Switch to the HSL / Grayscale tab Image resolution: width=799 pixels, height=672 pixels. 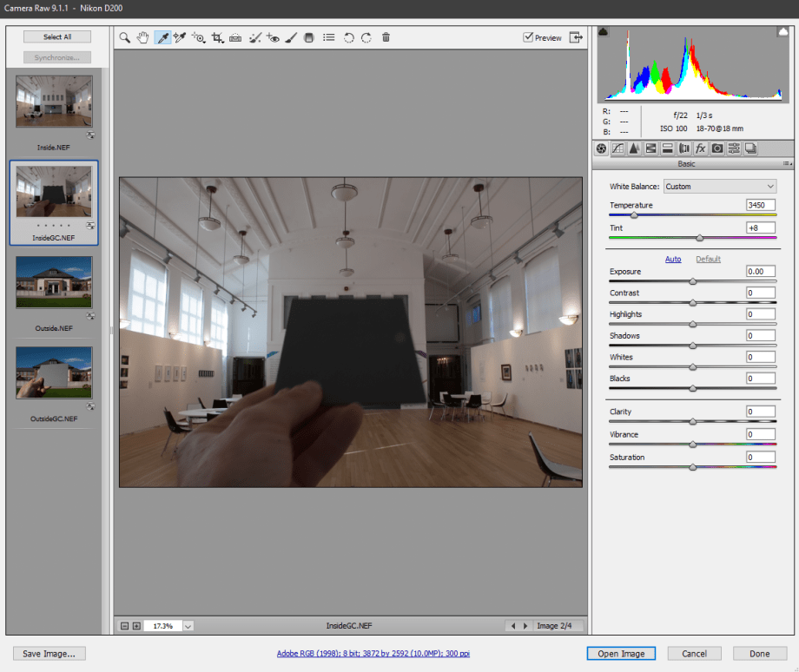(x=650, y=148)
